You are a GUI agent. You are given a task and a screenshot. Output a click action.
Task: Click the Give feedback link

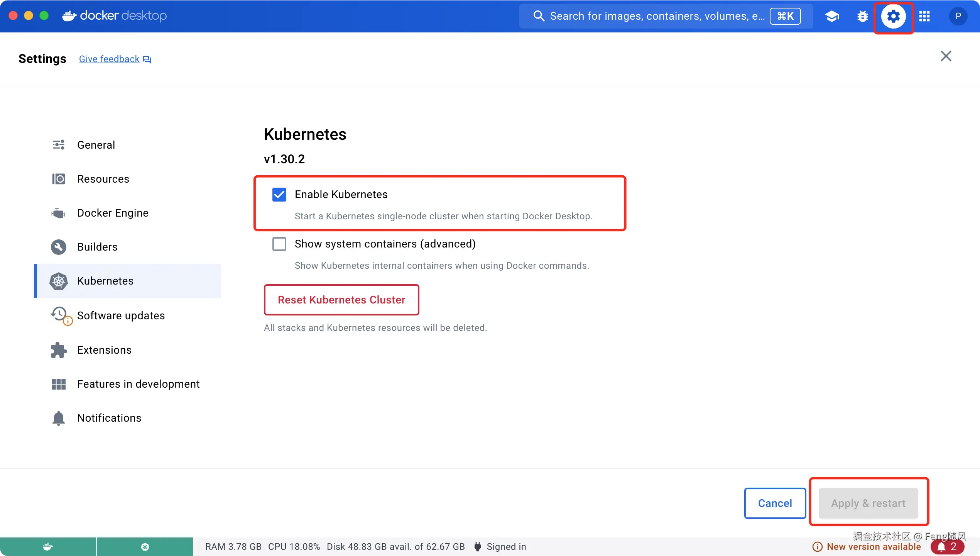click(x=110, y=59)
